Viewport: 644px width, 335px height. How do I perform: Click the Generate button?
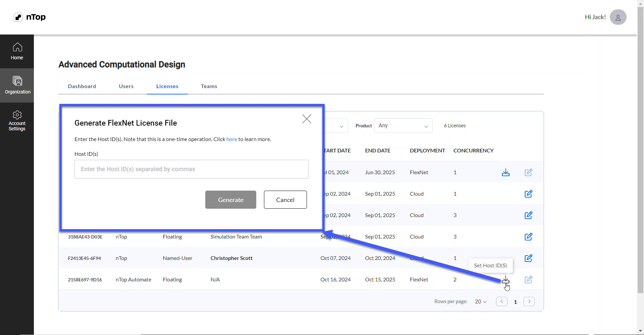coord(231,200)
